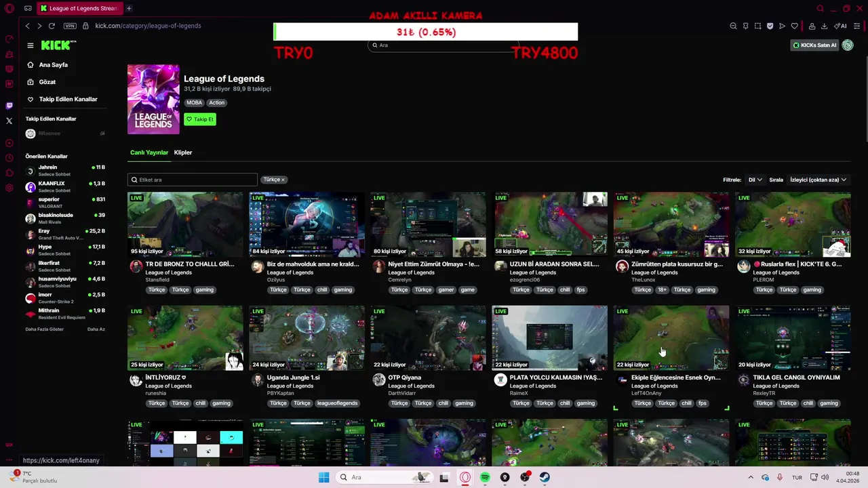The height and width of the screenshot is (488, 868).
Task: Open the weather widget in the taskbar
Action: pos(32,477)
